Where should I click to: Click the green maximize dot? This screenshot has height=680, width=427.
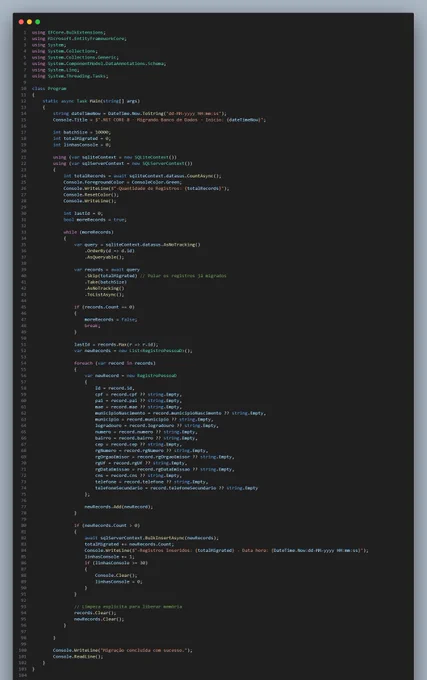pos(38,22)
